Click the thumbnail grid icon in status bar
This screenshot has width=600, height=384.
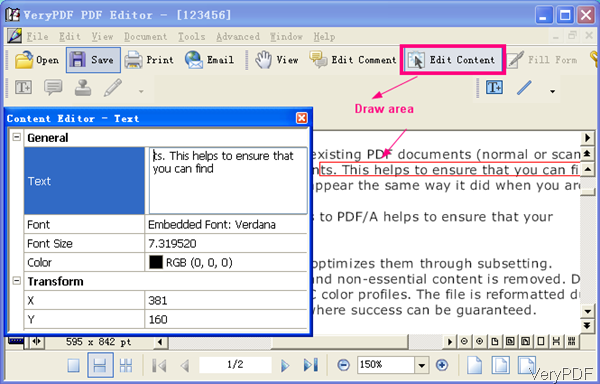pyautogui.click(x=571, y=341)
